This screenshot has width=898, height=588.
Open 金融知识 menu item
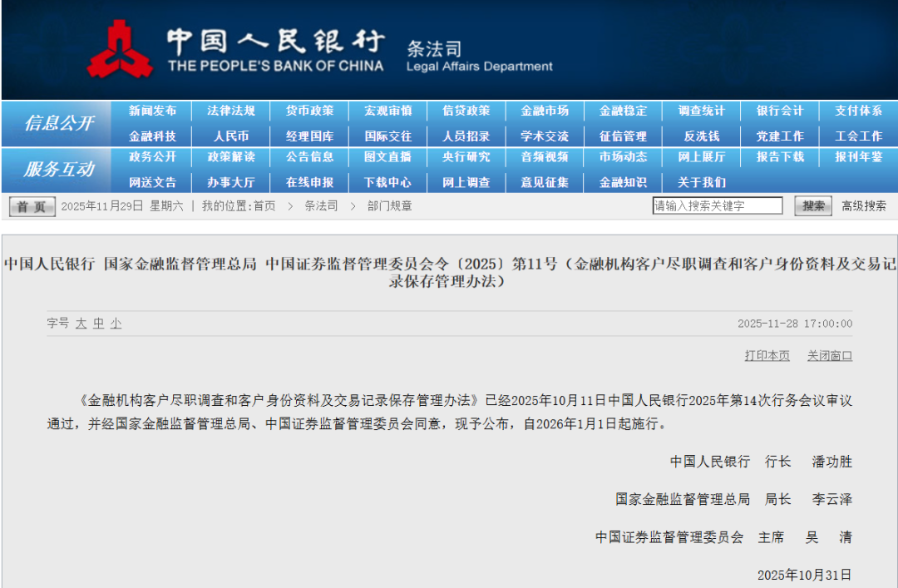click(x=623, y=183)
